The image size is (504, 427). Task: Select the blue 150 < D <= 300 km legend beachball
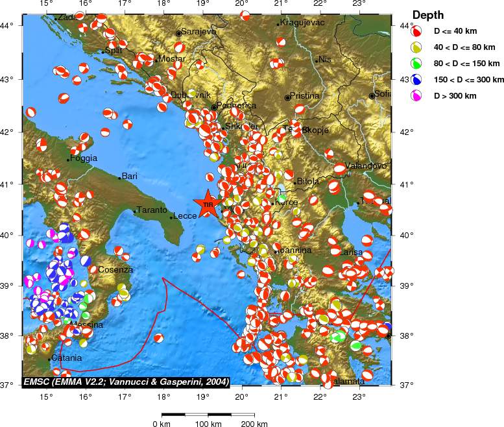coord(416,79)
